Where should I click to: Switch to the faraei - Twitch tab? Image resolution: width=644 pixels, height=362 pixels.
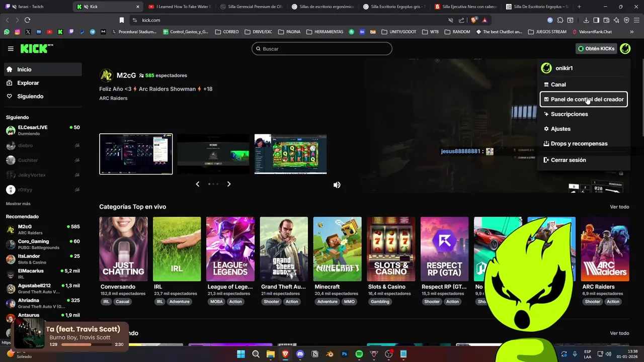point(35,7)
